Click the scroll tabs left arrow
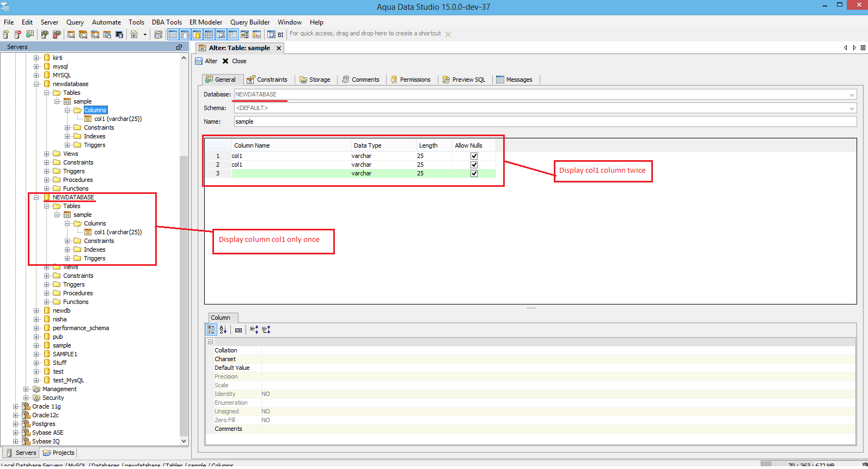The image size is (868, 469). tap(846, 48)
